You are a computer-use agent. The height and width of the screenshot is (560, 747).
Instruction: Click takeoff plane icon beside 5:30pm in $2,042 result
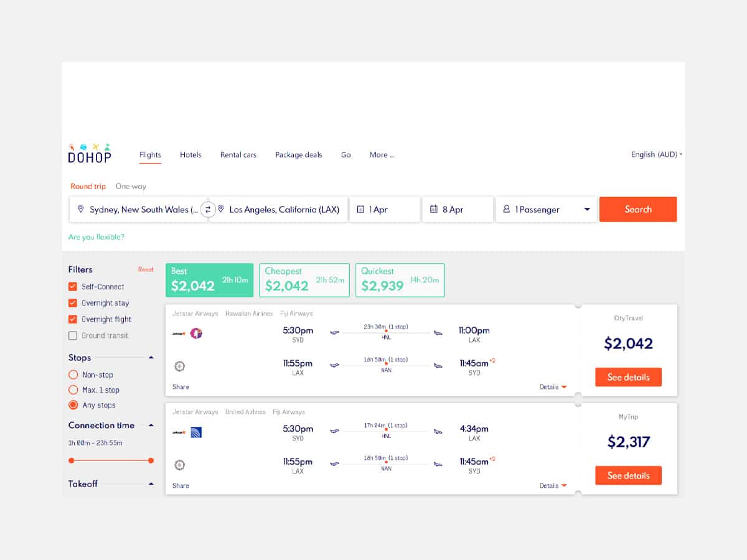pos(335,332)
